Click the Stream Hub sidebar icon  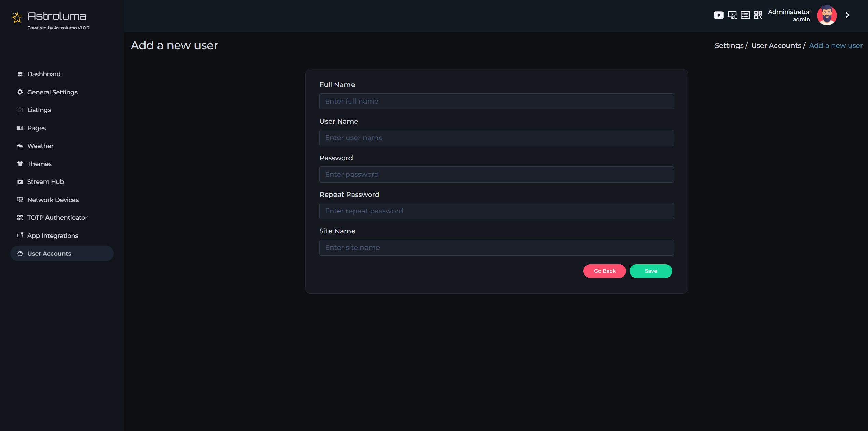pyautogui.click(x=20, y=181)
